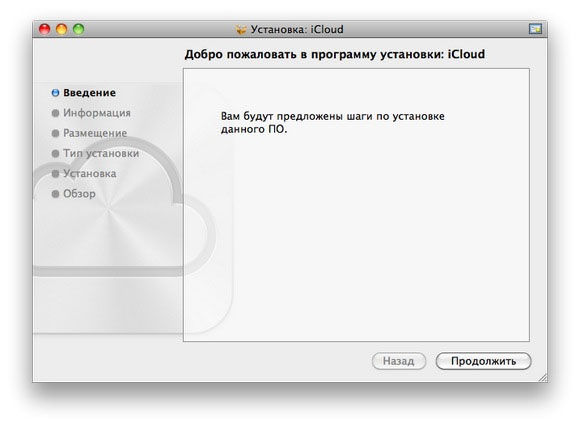The height and width of the screenshot is (427, 580).
Task: Go to the Установка step label
Action: (90, 174)
